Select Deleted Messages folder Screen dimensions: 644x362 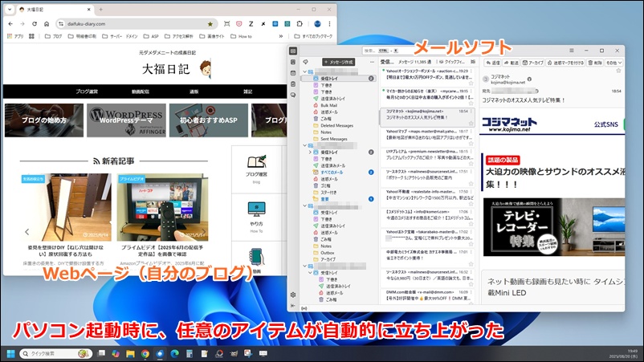click(x=338, y=125)
